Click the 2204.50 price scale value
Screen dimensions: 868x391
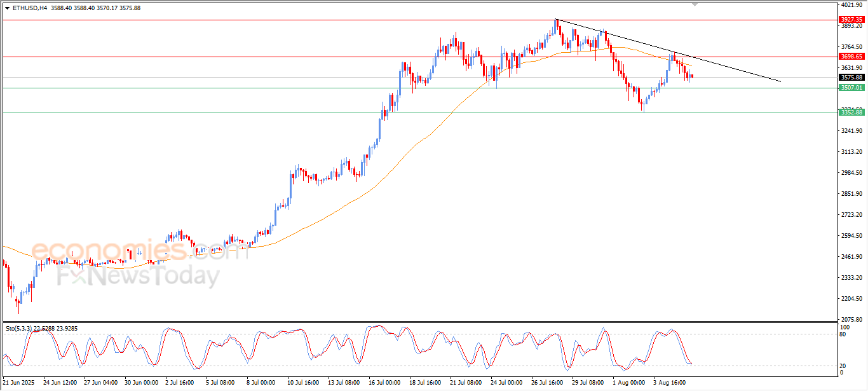click(851, 299)
